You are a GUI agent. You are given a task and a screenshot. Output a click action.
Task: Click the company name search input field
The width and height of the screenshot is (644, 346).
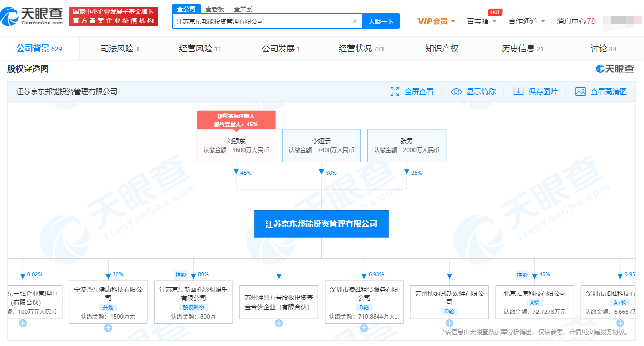[x=261, y=22]
